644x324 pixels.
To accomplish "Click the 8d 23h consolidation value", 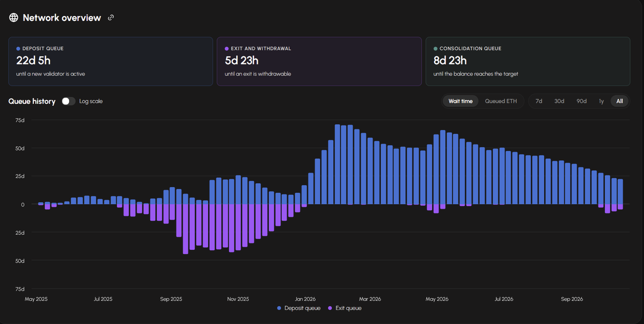I will [x=450, y=61].
